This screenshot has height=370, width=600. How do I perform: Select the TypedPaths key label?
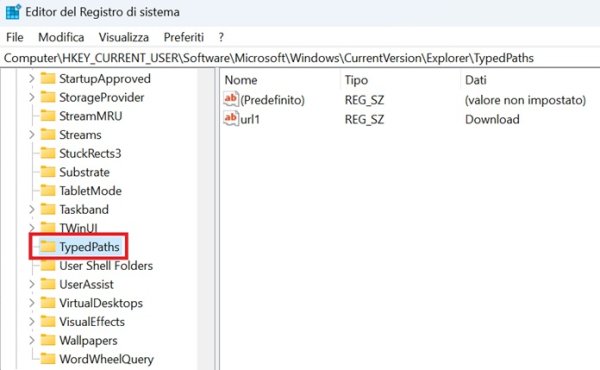tap(90, 247)
